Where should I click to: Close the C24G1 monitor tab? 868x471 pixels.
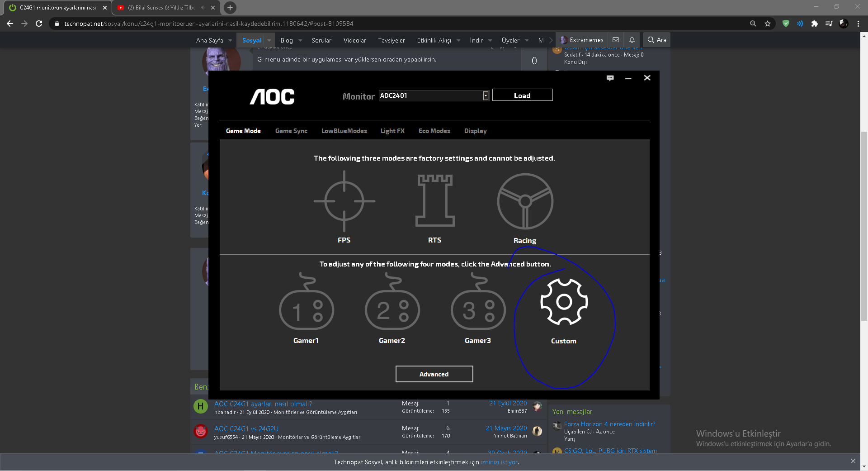(x=105, y=8)
